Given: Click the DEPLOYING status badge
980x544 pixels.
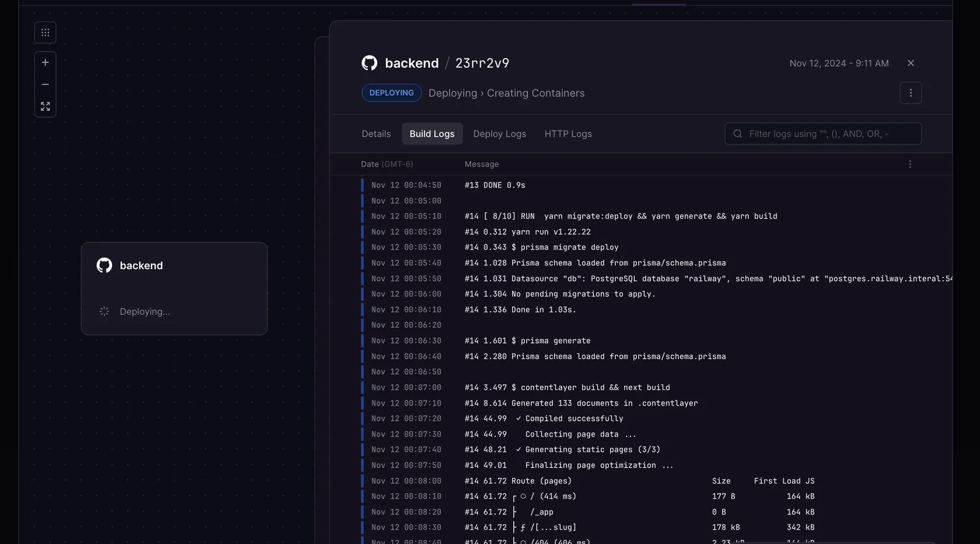Looking at the screenshot, I should [x=391, y=93].
